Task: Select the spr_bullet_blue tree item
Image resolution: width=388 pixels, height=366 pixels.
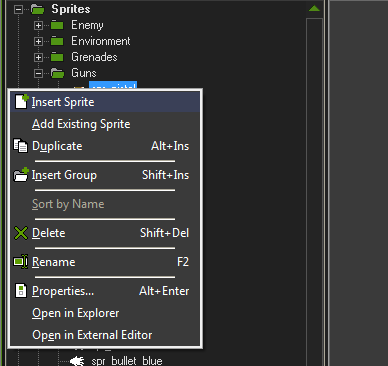Action: pyautogui.click(x=127, y=361)
